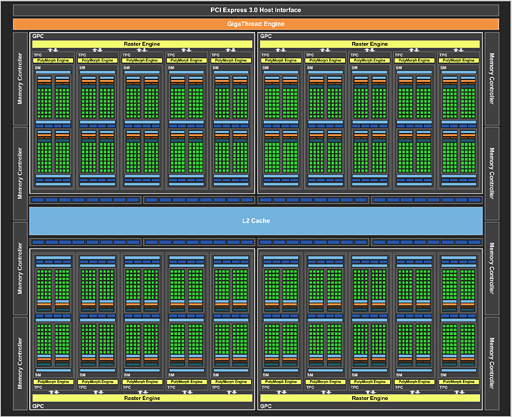Select the orange GigaThread Engine block
Image resolution: width=512 pixels, height=417 pixels.
256,24
